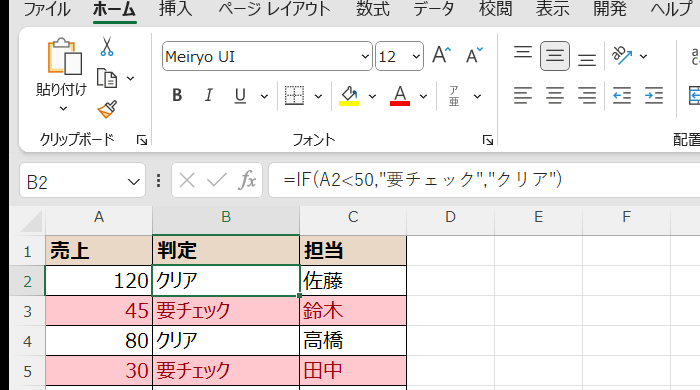The width and height of the screenshot is (700, 390).
Task: Click the Cut scissors icon
Action: [107, 46]
